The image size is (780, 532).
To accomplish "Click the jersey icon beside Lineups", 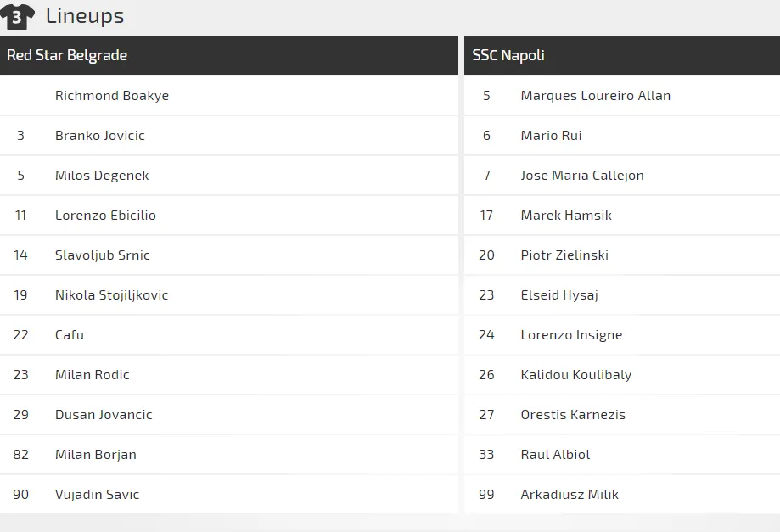I will 18,16.
